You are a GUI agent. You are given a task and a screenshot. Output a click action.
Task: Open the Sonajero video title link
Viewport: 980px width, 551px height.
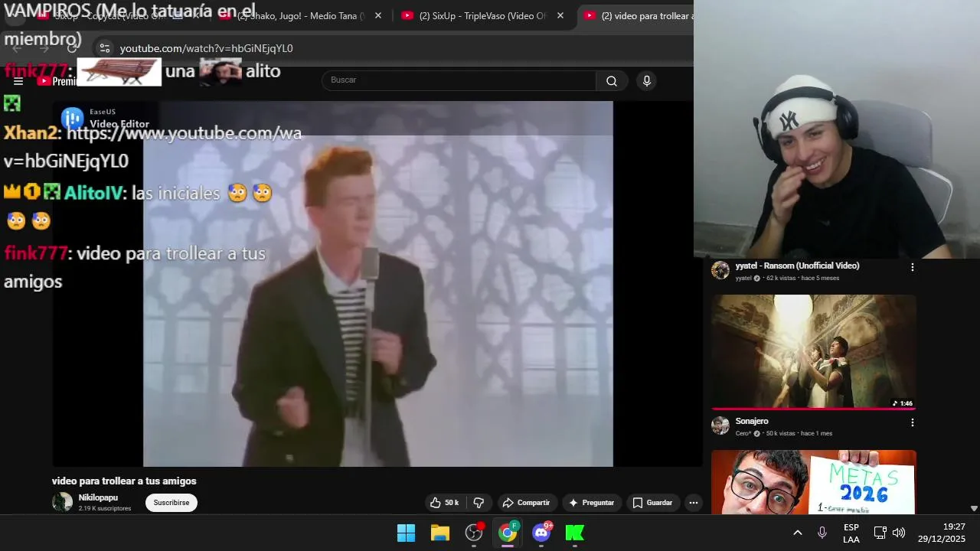tap(752, 421)
